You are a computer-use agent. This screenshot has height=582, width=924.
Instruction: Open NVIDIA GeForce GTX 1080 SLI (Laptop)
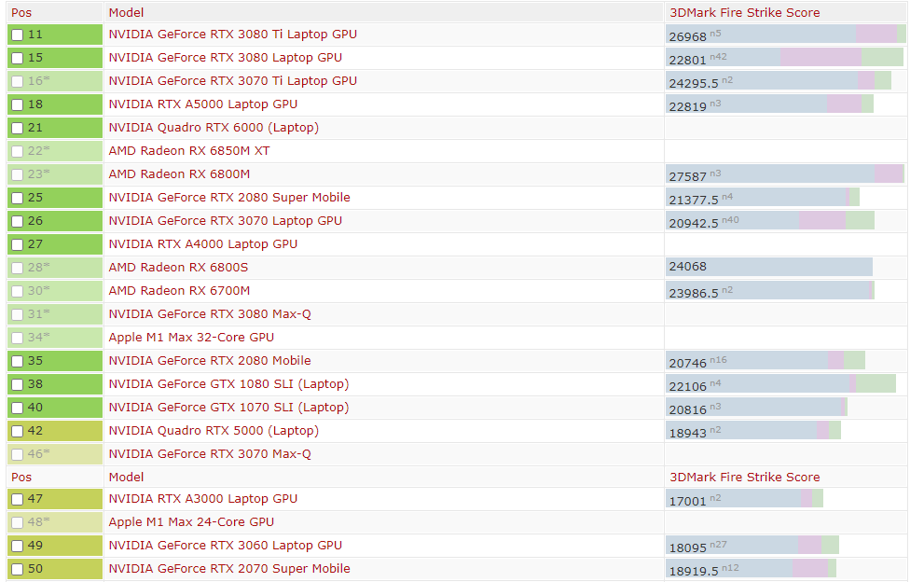coord(228,384)
